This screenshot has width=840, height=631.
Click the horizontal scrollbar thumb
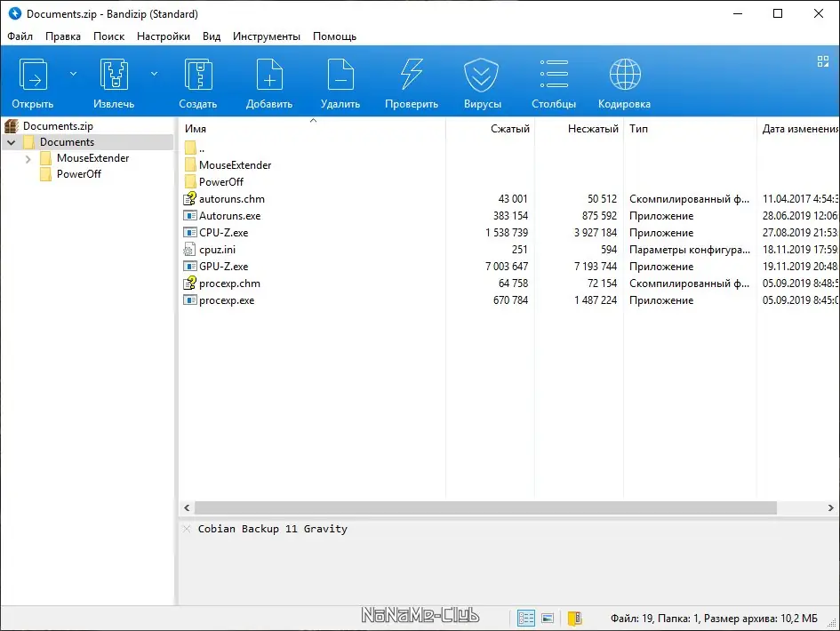(x=486, y=507)
